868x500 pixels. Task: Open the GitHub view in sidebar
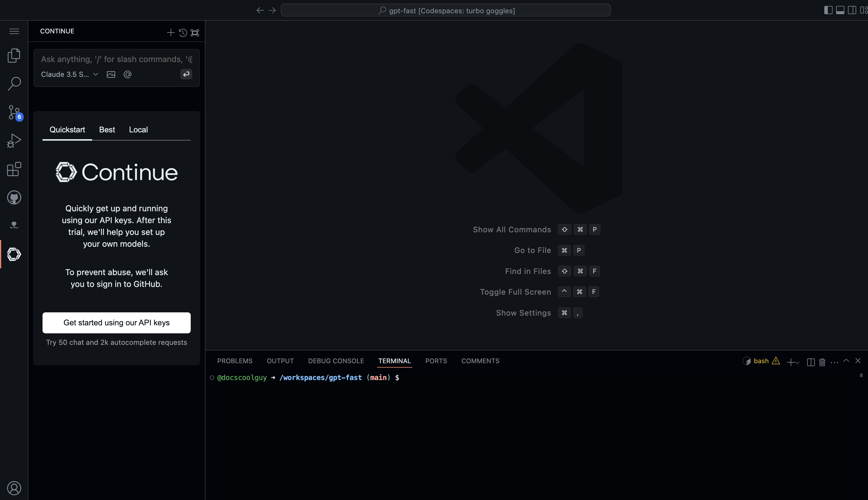[x=14, y=197]
